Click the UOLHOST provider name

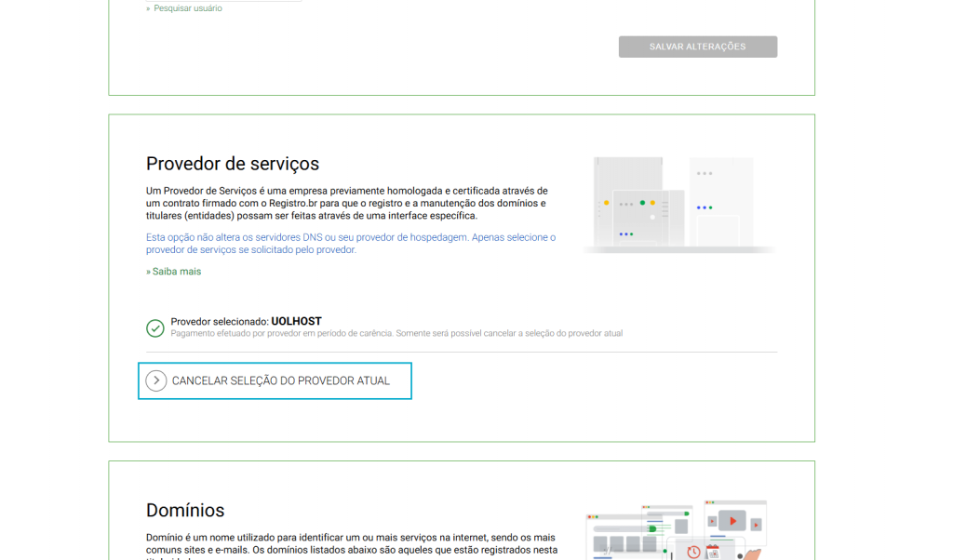click(296, 321)
